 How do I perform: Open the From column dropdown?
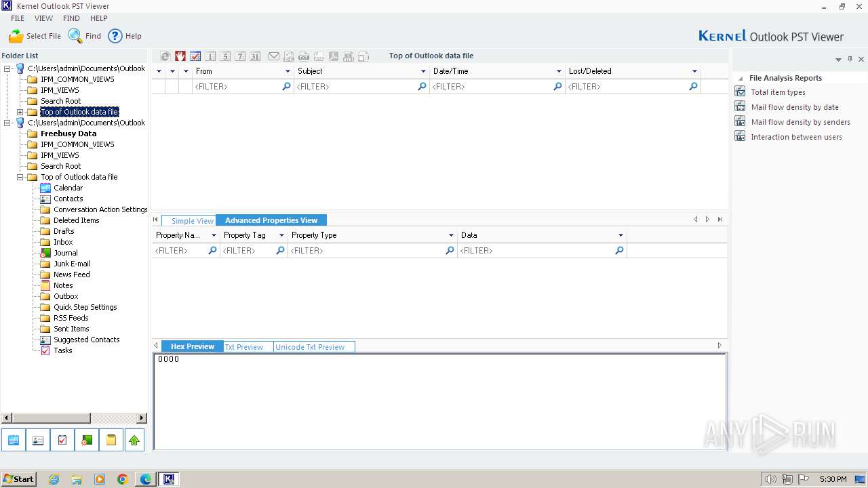click(x=288, y=71)
